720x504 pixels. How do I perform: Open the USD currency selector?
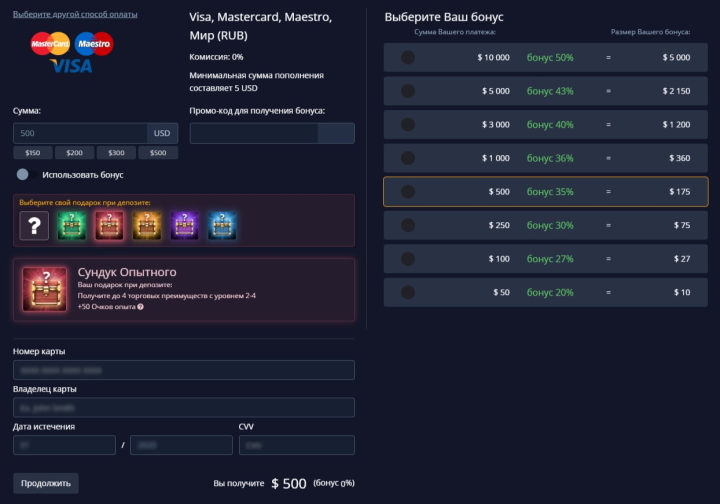pyautogui.click(x=162, y=133)
